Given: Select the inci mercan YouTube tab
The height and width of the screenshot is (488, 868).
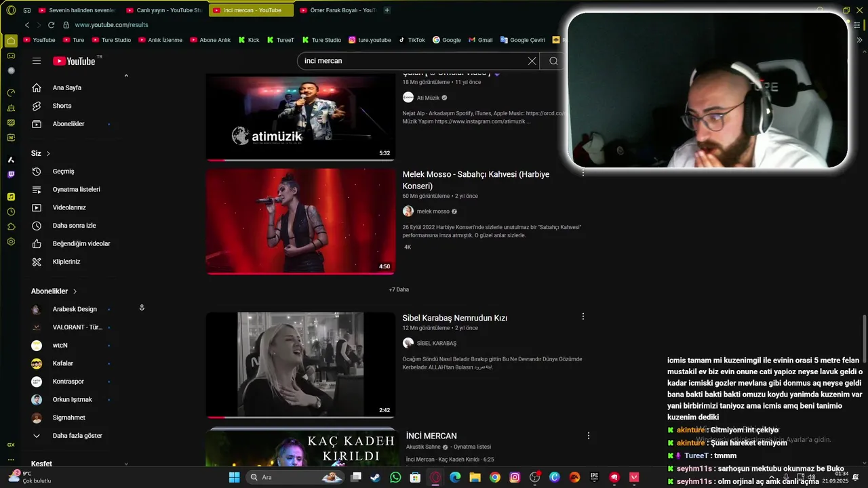Looking at the screenshot, I should pyautogui.click(x=252, y=10).
